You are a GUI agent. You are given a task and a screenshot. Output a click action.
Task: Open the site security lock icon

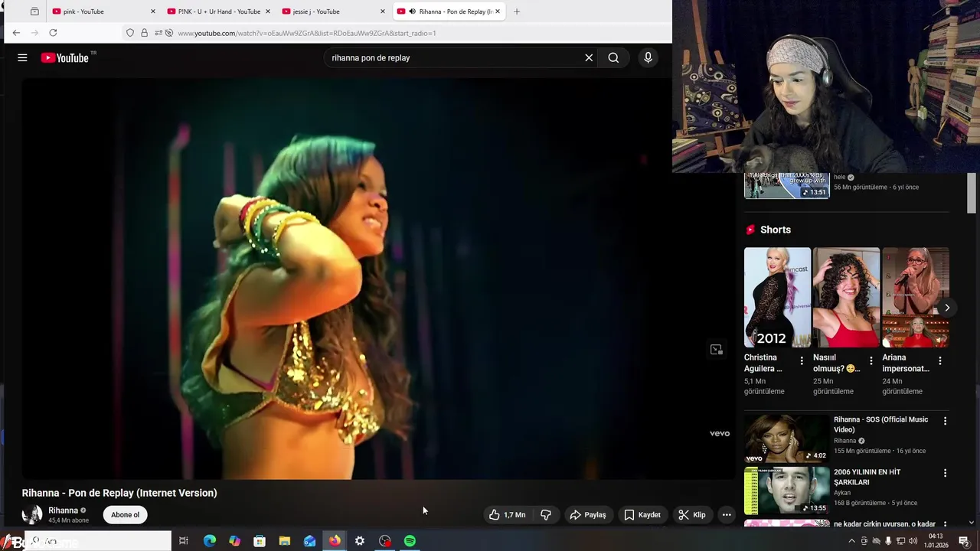tap(144, 33)
